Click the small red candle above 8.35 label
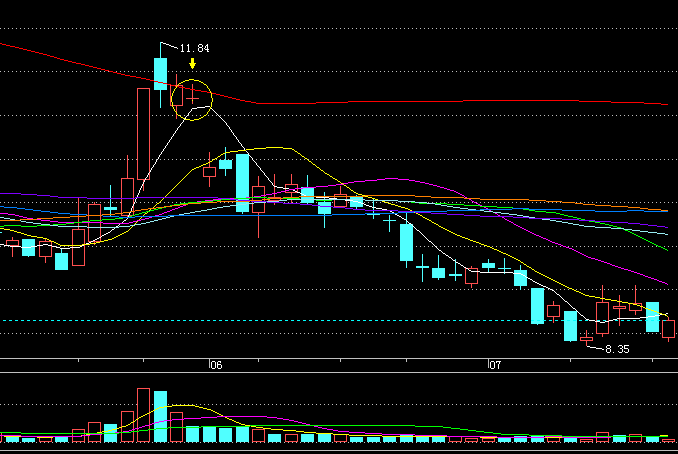 (x=586, y=340)
